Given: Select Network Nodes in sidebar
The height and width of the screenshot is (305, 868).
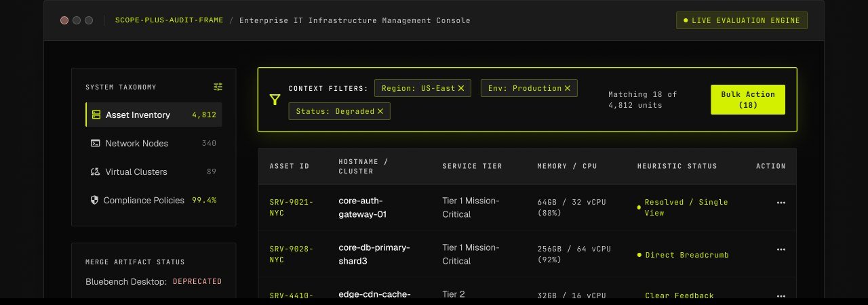Looking at the screenshot, I should tap(154, 144).
